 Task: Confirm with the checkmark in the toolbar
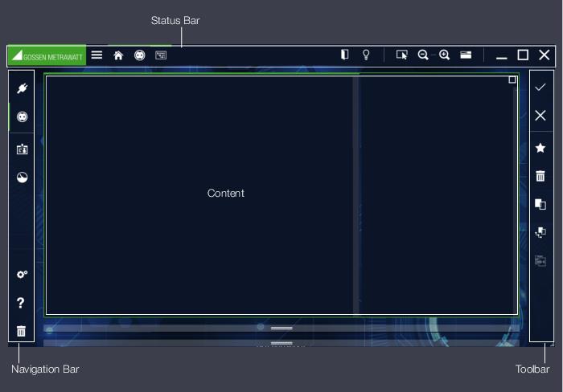[540, 87]
